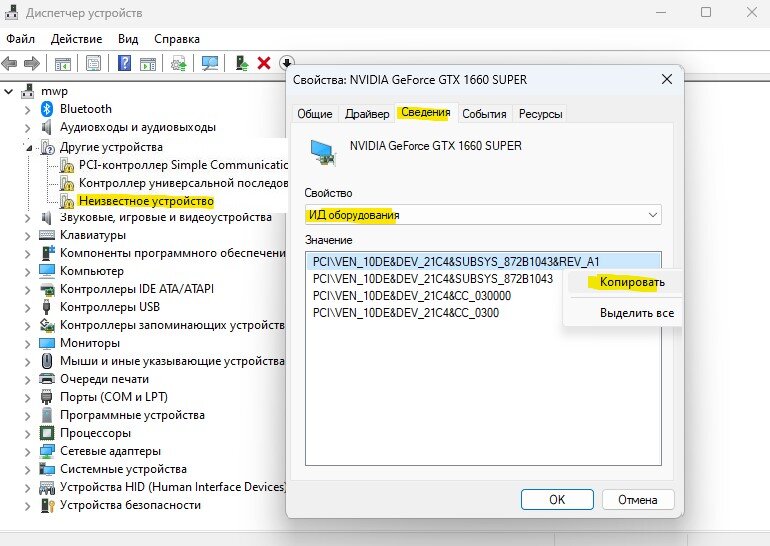The image size is (770, 546).
Task: Switch to the Драйвер tab
Action: click(367, 114)
